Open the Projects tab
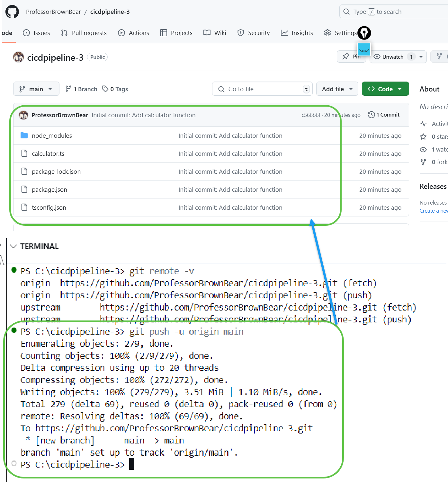 (176, 33)
